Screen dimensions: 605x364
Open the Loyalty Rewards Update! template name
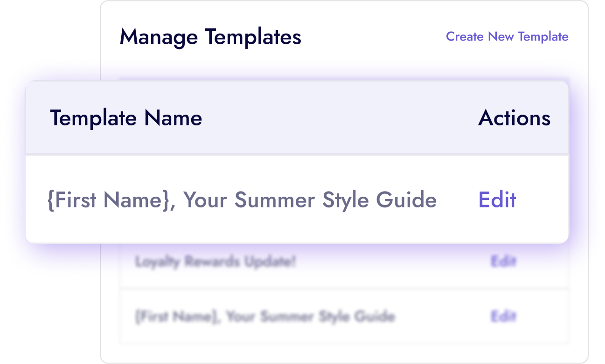coord(215,262)
